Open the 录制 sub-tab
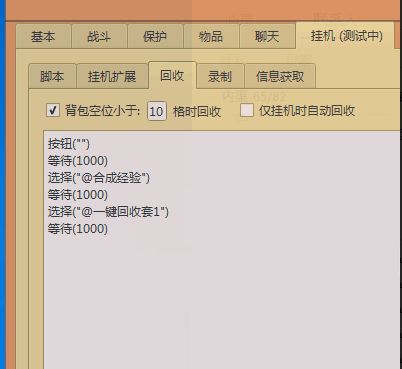Image resolution: width=402 pixels, height=369 pixels. pos(220,76)
